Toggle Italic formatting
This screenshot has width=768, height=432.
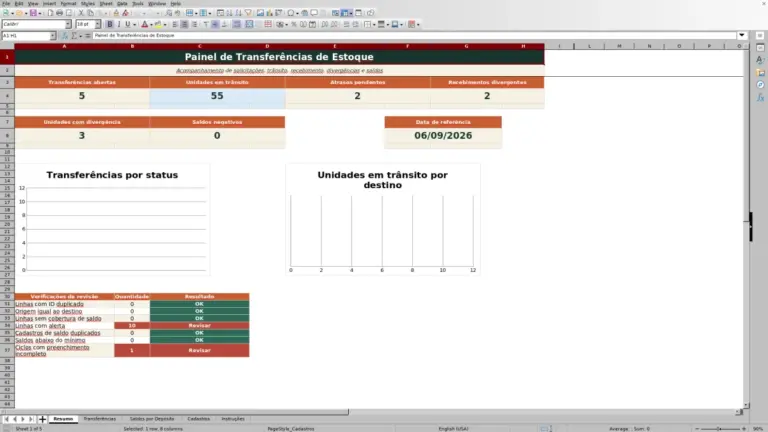[x=119, y=24]
